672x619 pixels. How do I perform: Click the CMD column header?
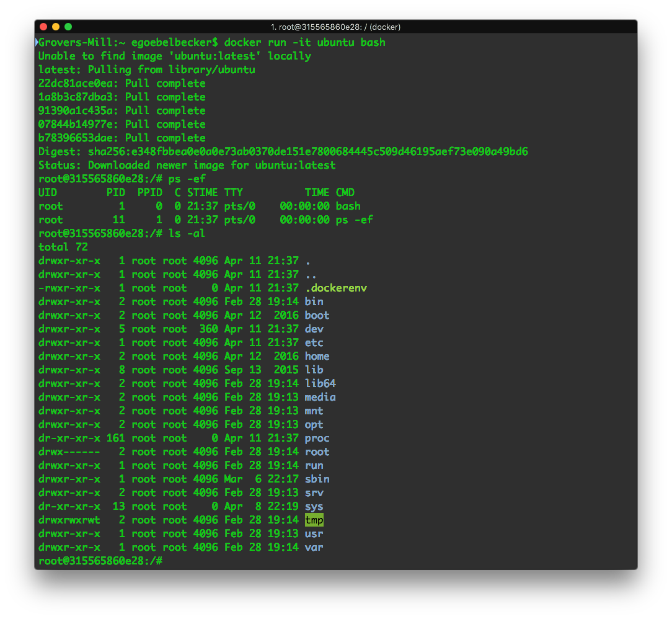coord(345,192)
